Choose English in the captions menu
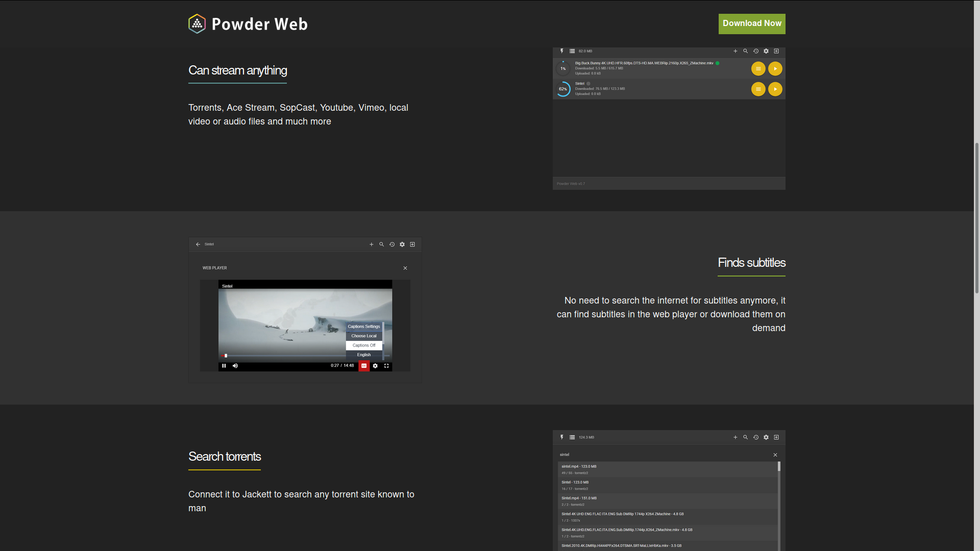 click(x=363, y=355)
